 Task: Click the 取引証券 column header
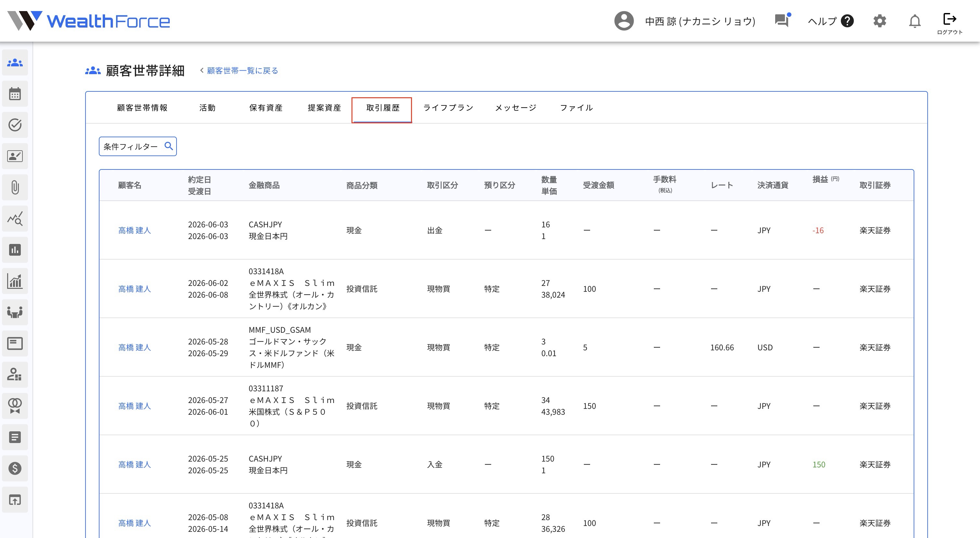tap(875, 185)
